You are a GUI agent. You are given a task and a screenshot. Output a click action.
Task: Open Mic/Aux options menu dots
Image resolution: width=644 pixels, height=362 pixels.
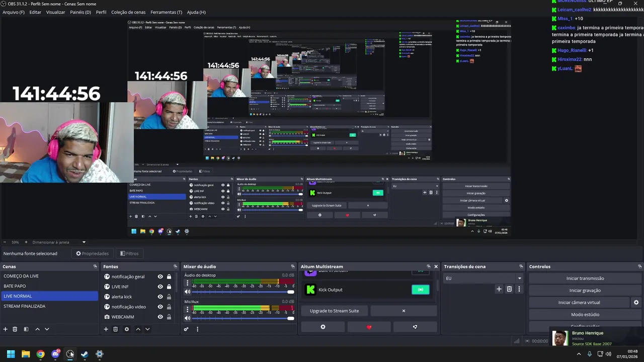click(188, 310)
